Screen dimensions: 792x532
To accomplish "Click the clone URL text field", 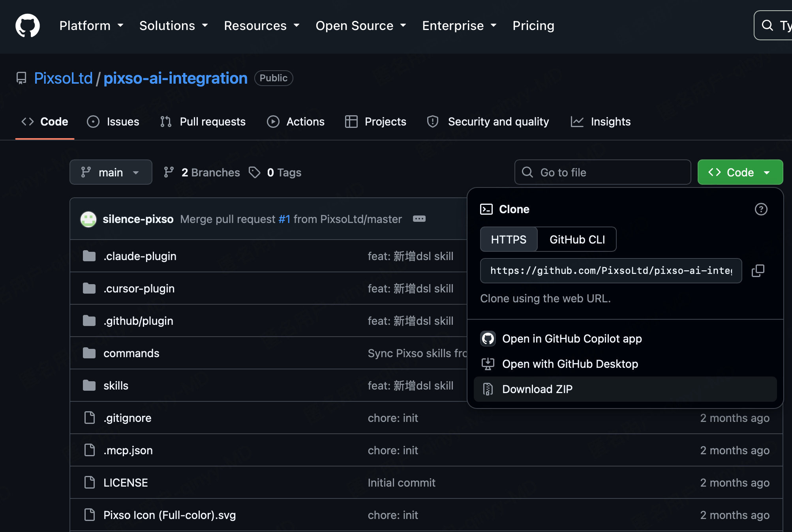I will pyautogui.click(x=611, y=271).
